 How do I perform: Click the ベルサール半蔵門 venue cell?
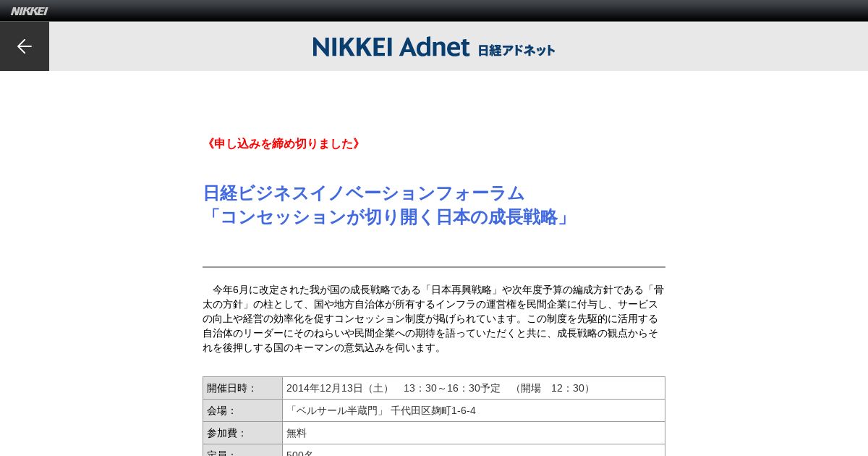pyautogui.click(x=474, y=410)
